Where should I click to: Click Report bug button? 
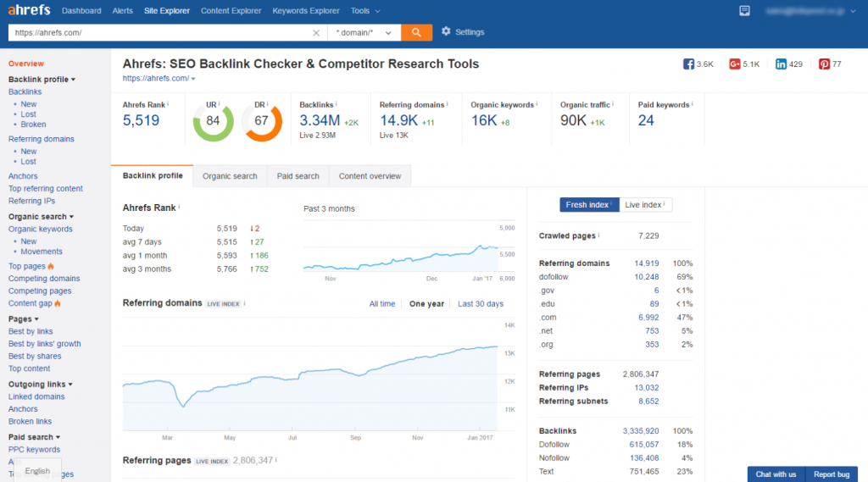point(832,474)
